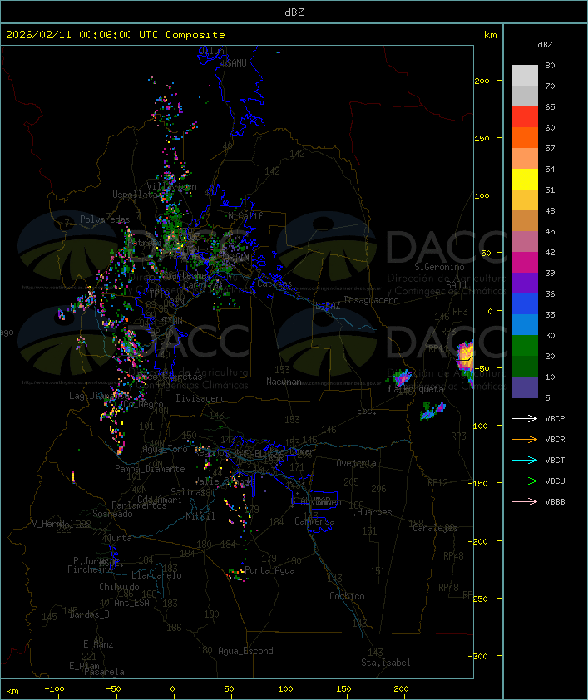Select the light blue 35-30 dBZ swatch
This screenshot has height=700, width=588.
(x=525, y=324)
